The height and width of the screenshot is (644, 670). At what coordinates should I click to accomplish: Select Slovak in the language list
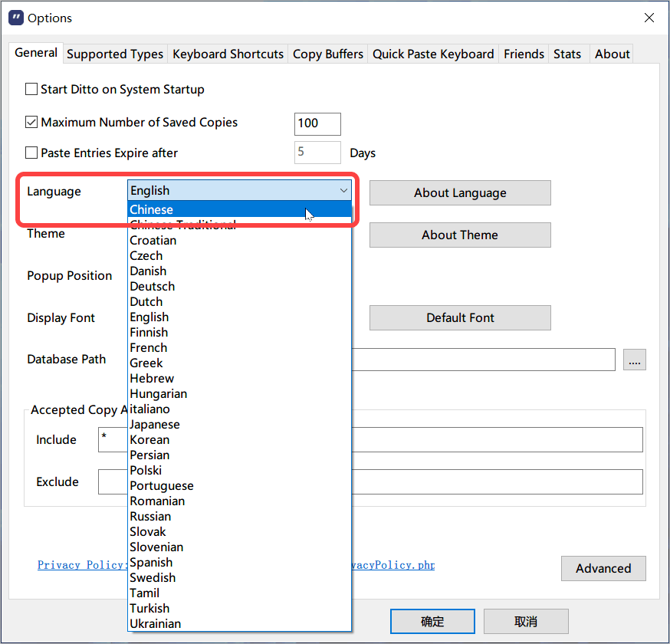click(239, 532)
